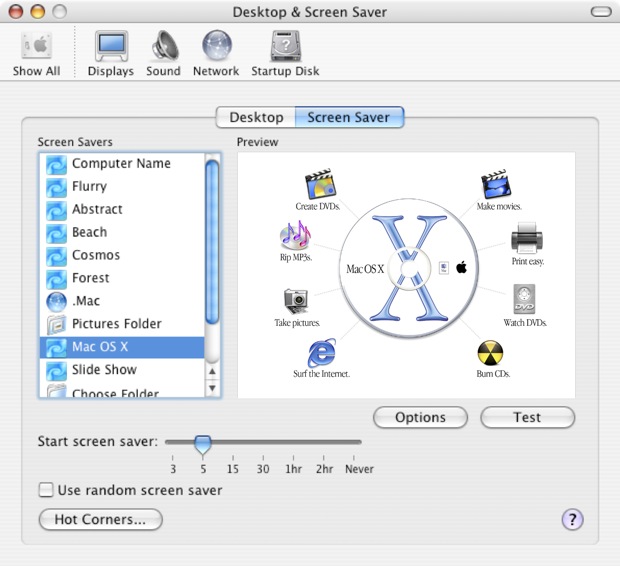Click the Mac OS X list icon

point(56,348)
